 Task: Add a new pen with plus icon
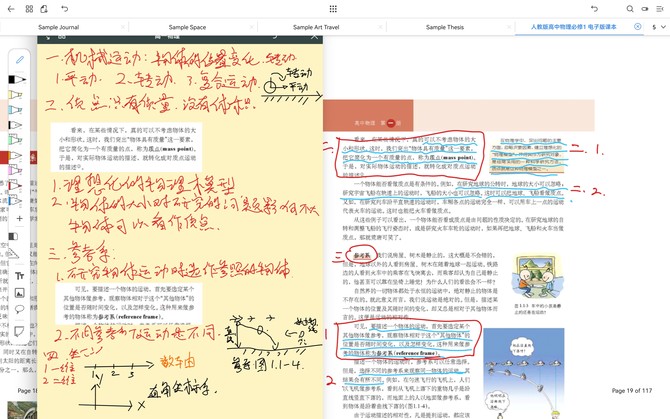tap(18, 218)
